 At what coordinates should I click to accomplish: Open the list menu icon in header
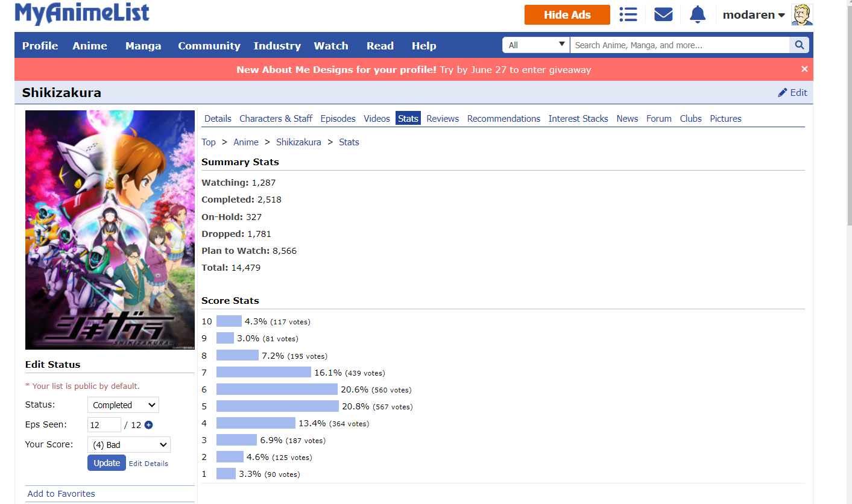tap(628, 14)
